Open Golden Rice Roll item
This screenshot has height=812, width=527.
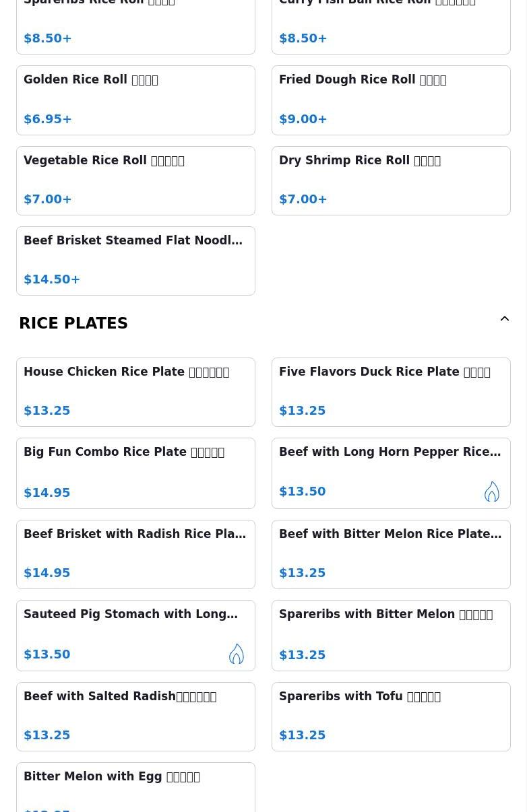click(x=135, y=100)
